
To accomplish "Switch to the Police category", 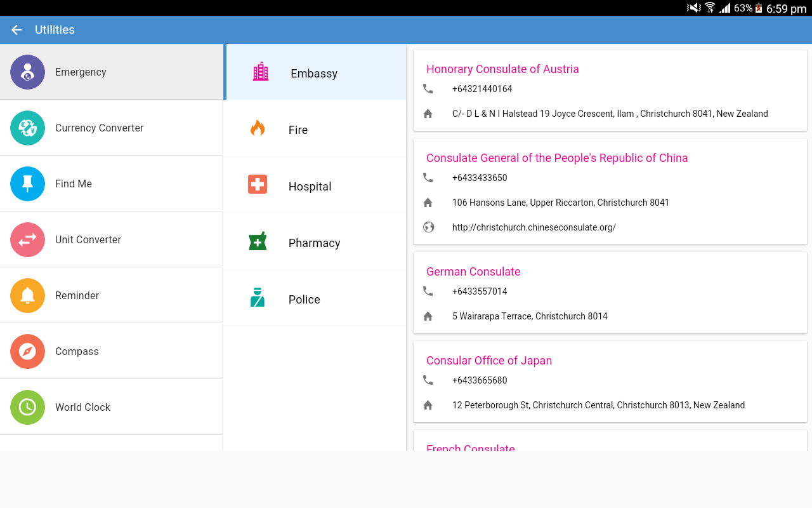I will pos(315,298).
